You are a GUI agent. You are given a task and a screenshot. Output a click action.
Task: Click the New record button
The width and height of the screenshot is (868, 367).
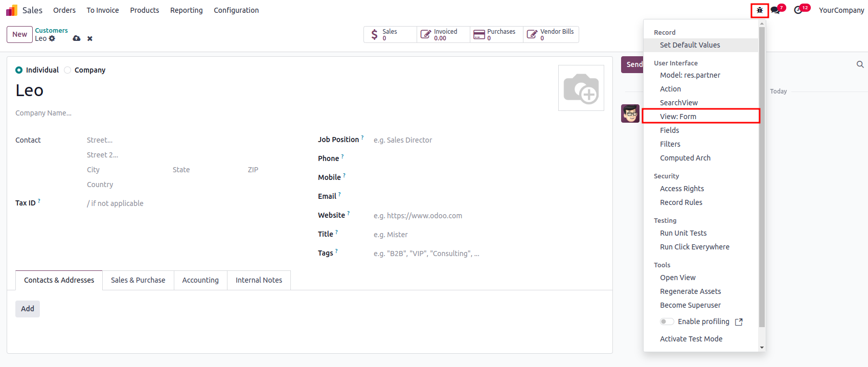(x=19, y=34)
